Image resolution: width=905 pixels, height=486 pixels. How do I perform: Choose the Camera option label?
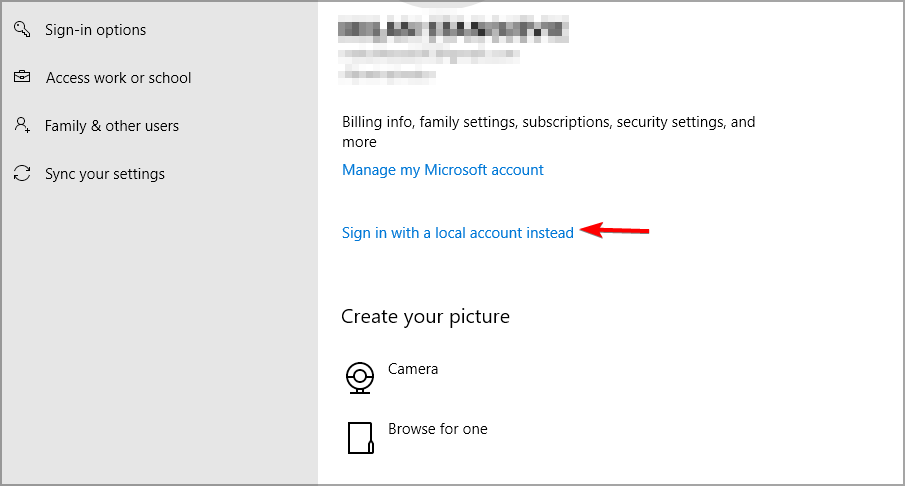click(x=413, y=369)
